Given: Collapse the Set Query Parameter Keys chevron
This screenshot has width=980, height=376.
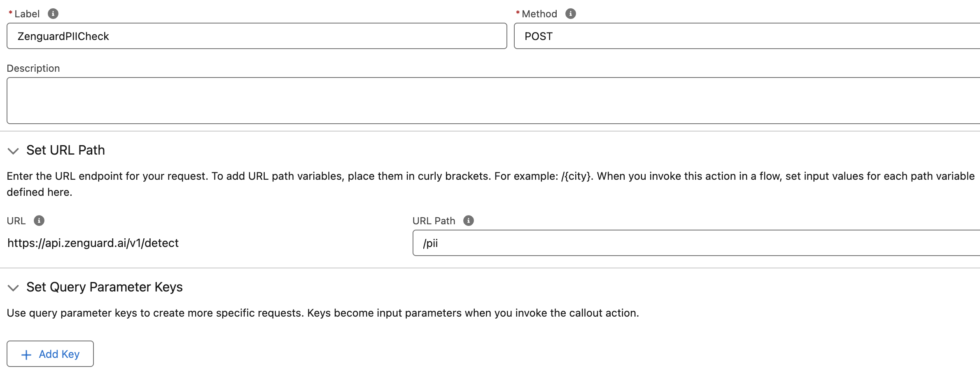Looking at the screenshot, I should [x=13, y=287].
